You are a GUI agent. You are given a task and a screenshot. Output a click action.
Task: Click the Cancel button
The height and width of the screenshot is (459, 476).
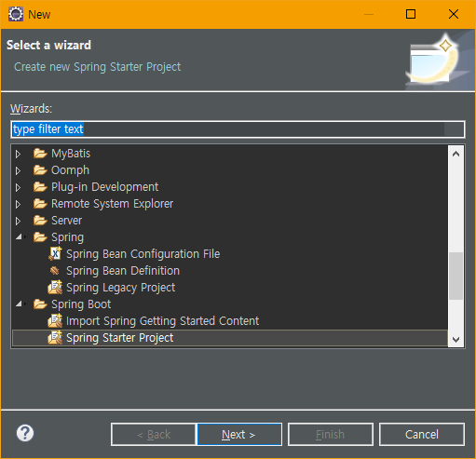pyautogui.click(x=422, y=434)
